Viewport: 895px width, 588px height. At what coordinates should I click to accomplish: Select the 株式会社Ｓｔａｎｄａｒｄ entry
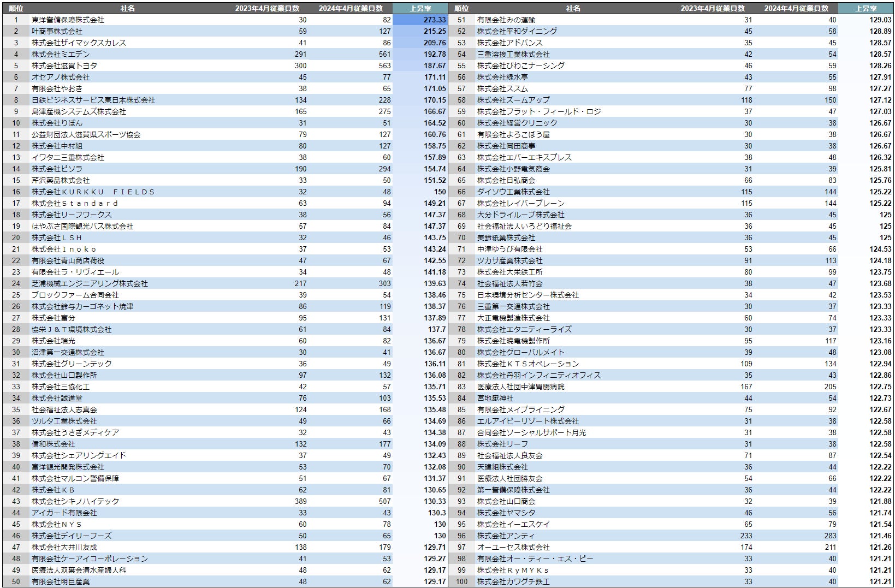point(75,203)
